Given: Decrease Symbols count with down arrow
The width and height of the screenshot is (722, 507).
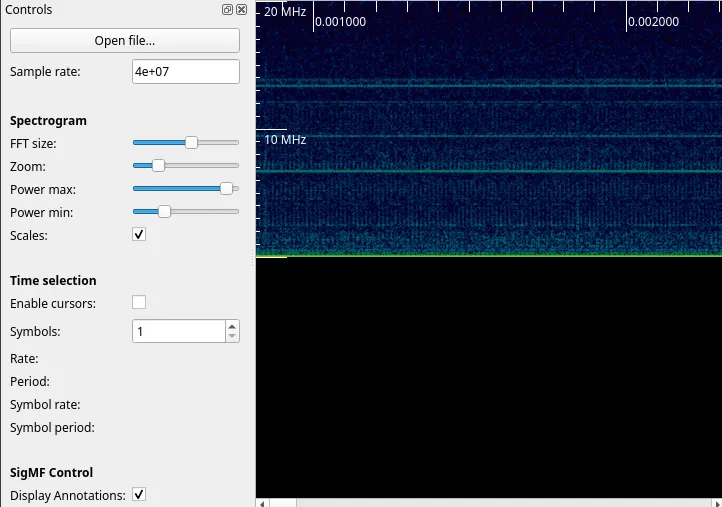Looking at the screenshot, I should [232, 336].
